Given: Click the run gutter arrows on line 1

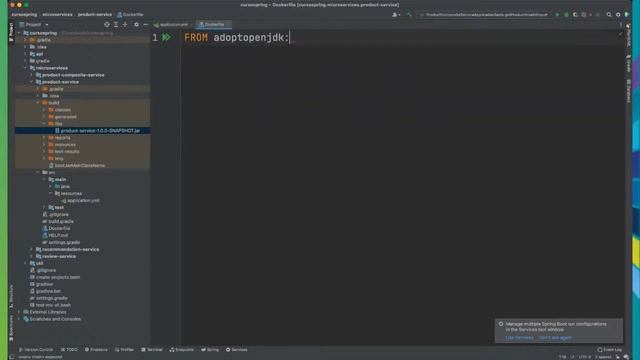Looking at the screenshot, I should click(166, 38).
